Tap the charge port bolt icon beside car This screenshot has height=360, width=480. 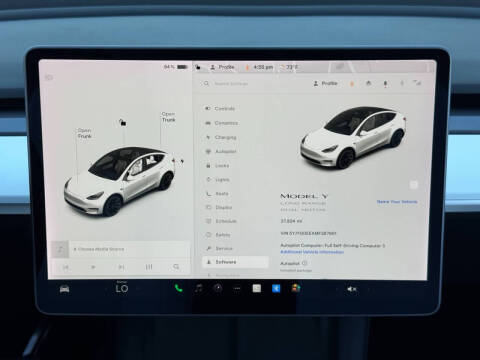pyautogui.click(x=182, y=161)
